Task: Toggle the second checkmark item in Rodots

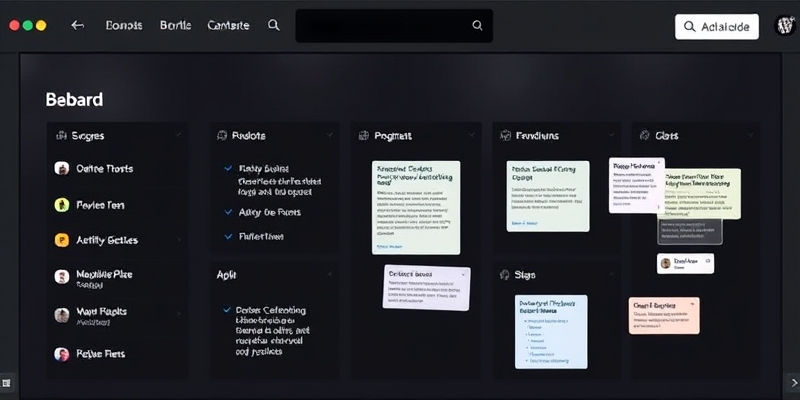Action: click(229, 212)
